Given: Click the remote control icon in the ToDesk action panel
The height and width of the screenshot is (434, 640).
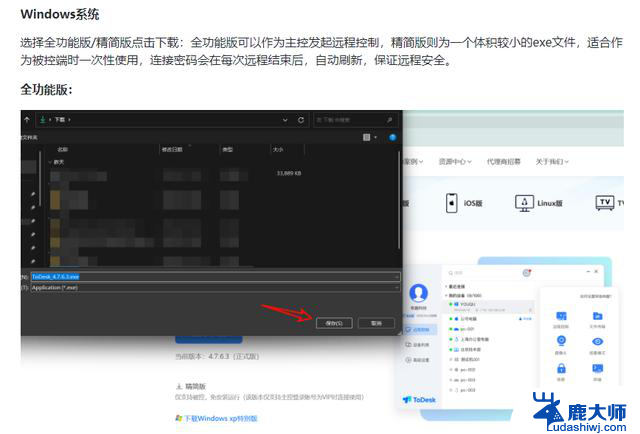Looking at the screenshot, I should tap(561, 316).
